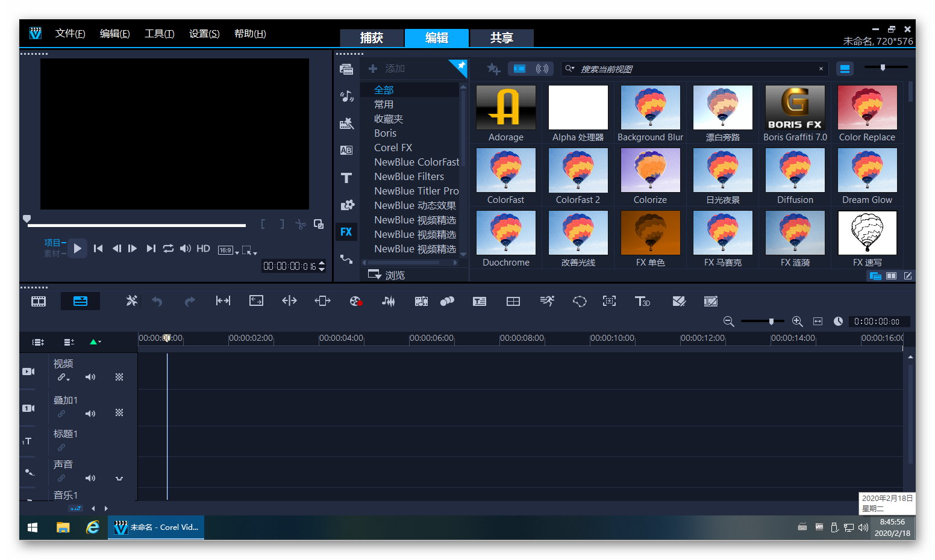The width and height of the screenshot is (935, 560).
Task: Click the 添加 folder button
Action: tap(387, 69)
